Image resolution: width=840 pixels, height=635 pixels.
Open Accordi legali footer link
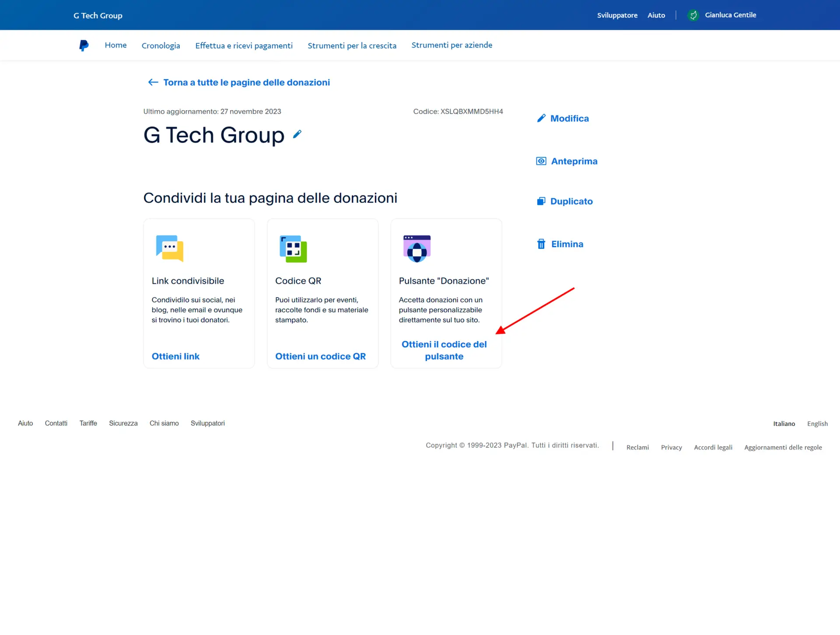[713, 447]
